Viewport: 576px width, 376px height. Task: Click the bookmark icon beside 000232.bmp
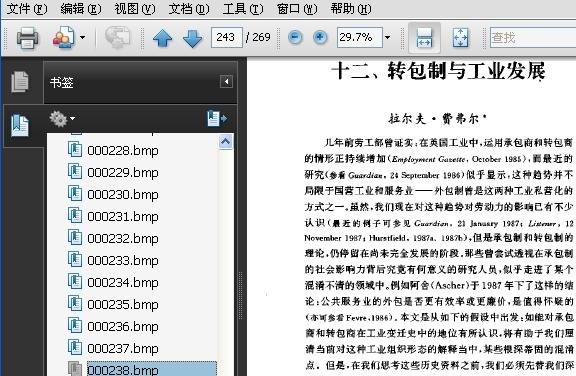point(75,238)
